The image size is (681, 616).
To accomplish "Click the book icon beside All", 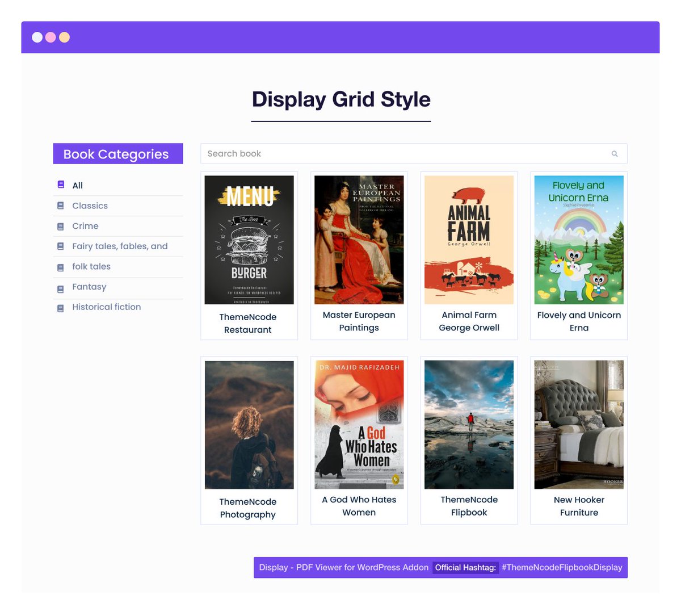I will 61,185.
